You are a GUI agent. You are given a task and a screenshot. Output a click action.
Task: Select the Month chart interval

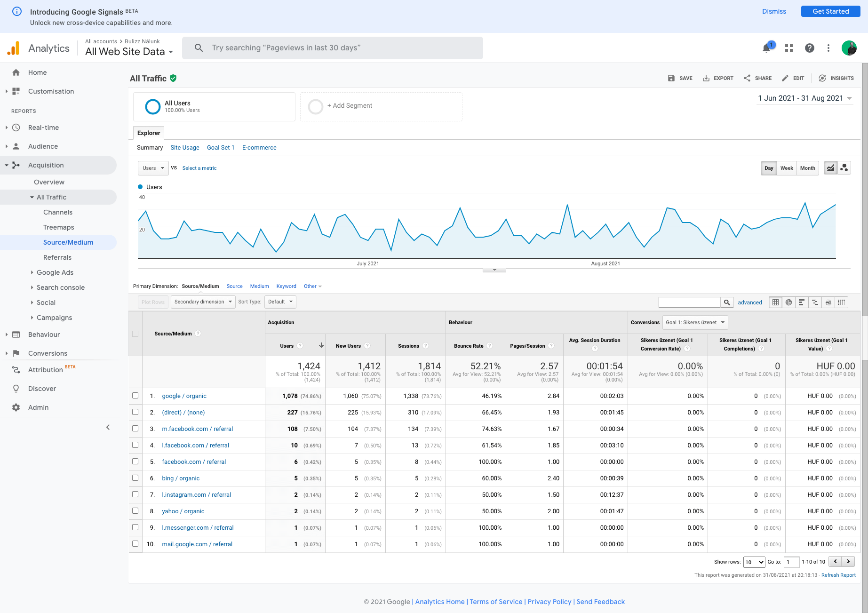point(807,168)
